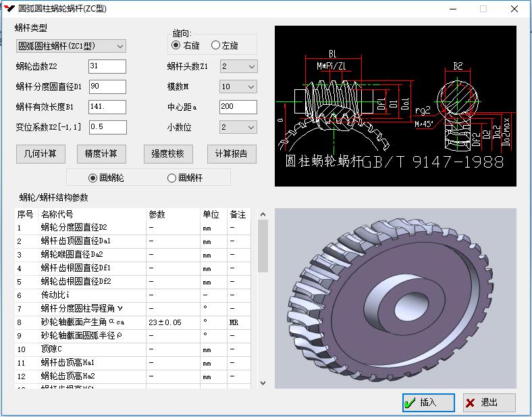
Task: Click the 中心距a input field
Action: (x=238, y=107)
